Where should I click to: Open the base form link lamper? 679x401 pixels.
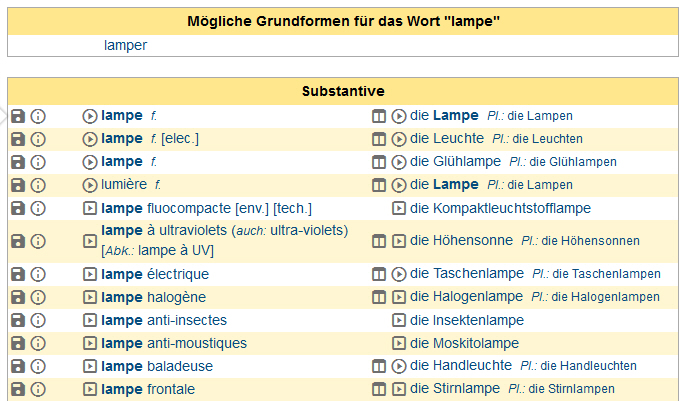pos(125,45)
